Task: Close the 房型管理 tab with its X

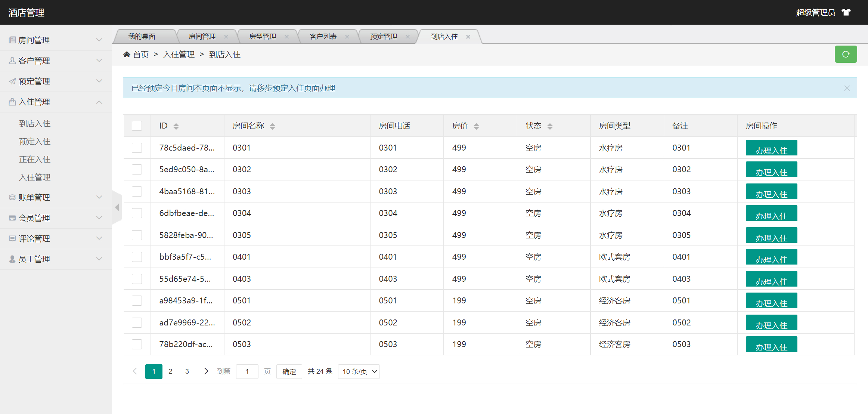Action: [x=286, y=37]
